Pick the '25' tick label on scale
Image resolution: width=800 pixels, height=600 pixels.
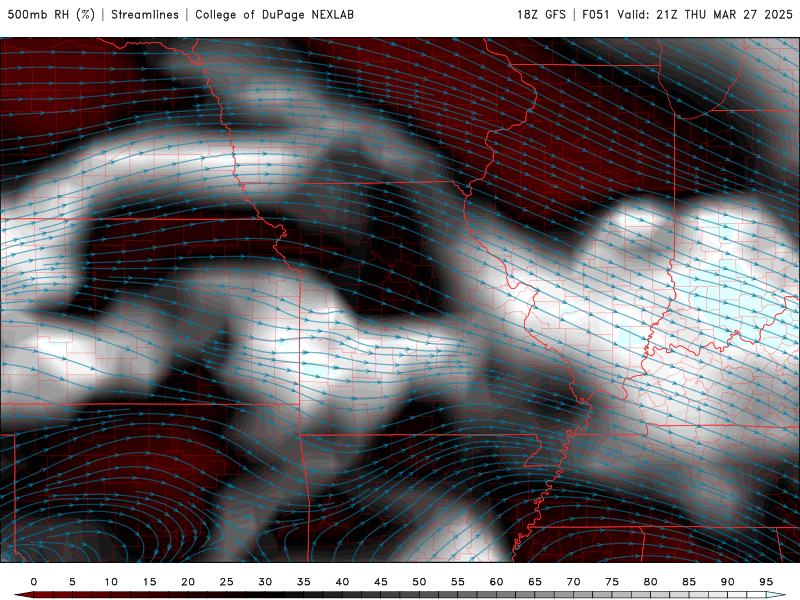point(227,582)
